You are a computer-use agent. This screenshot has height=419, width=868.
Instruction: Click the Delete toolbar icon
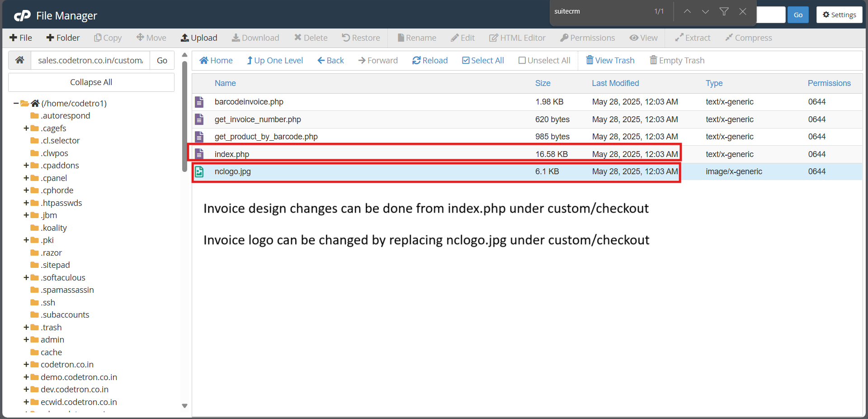click(297, 38)
